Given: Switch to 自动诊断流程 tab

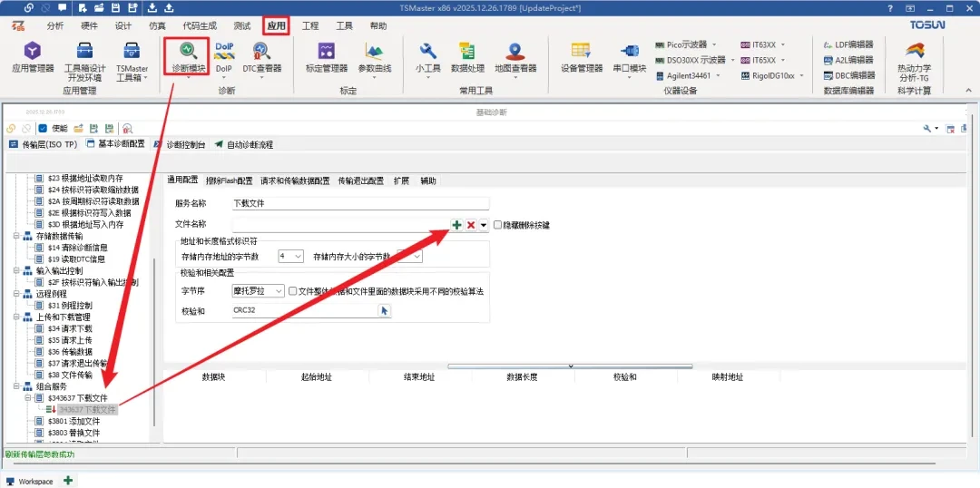Looking at the screenshot, I should (x=244, y=144).
